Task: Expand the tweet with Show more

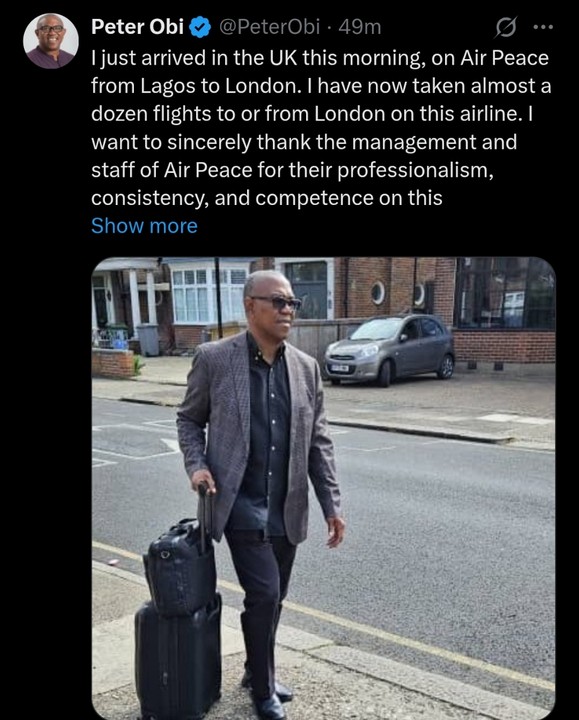Action: pos(144,226)
